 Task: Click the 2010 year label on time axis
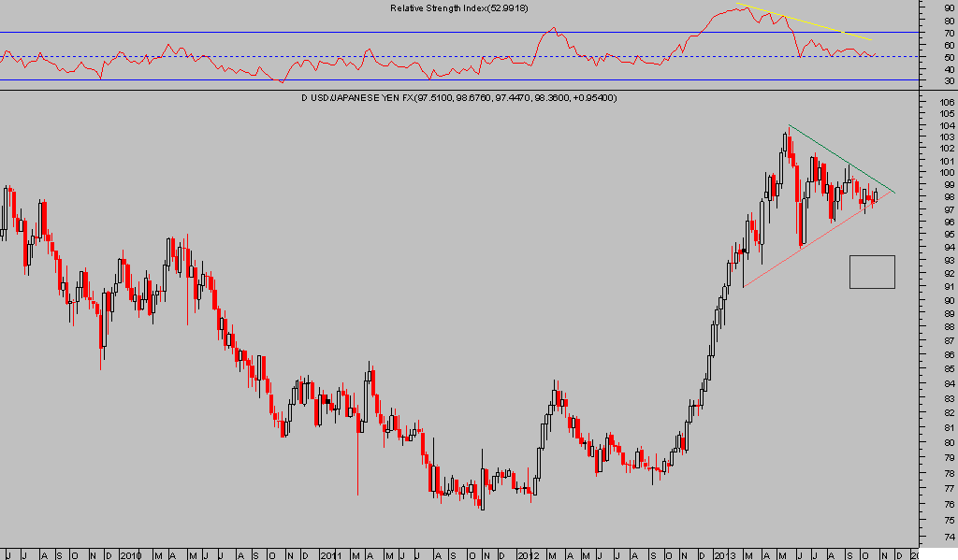pyautogui.click(x=130, y=553)
